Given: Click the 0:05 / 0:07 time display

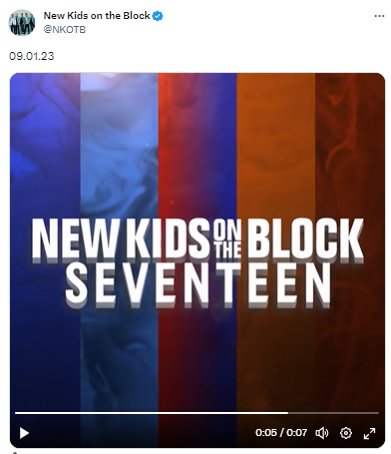Looking at the screenshot, I should click(x=281, y=433).
